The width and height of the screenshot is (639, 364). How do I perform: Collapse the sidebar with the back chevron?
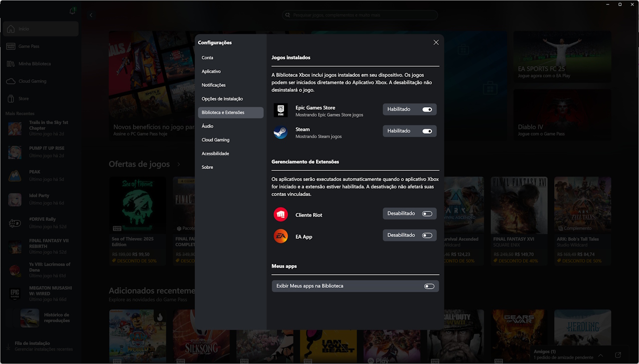coord(91,15)
